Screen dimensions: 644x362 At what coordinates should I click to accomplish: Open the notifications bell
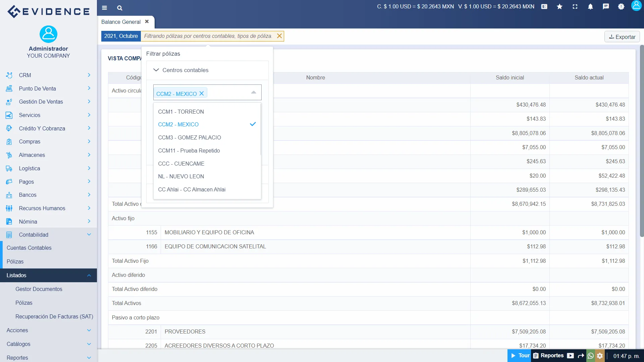coord(590,7)
